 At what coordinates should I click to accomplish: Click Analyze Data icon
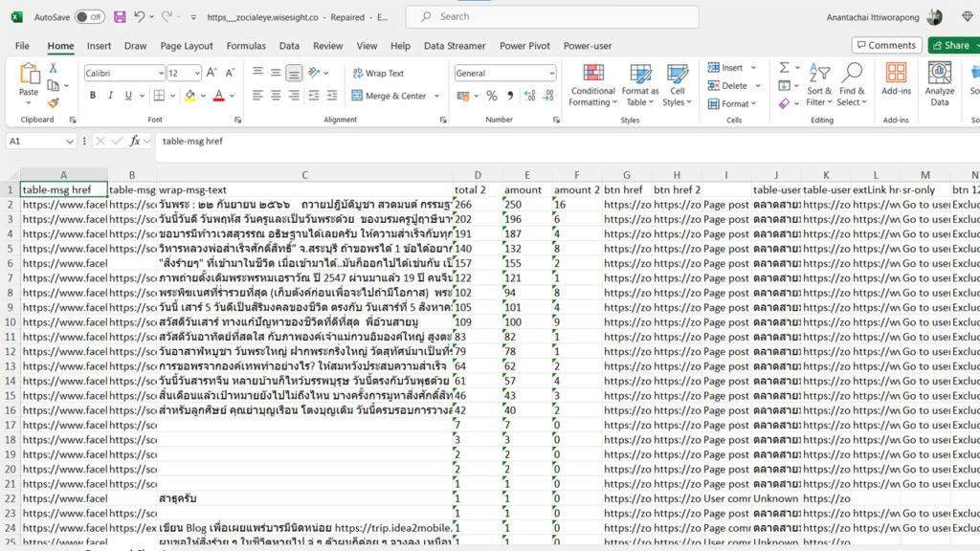pos(940,84)
